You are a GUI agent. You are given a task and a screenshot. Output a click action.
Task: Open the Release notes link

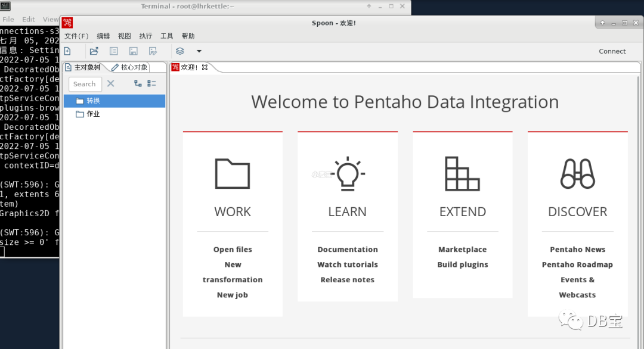click(x=348, y=280)
